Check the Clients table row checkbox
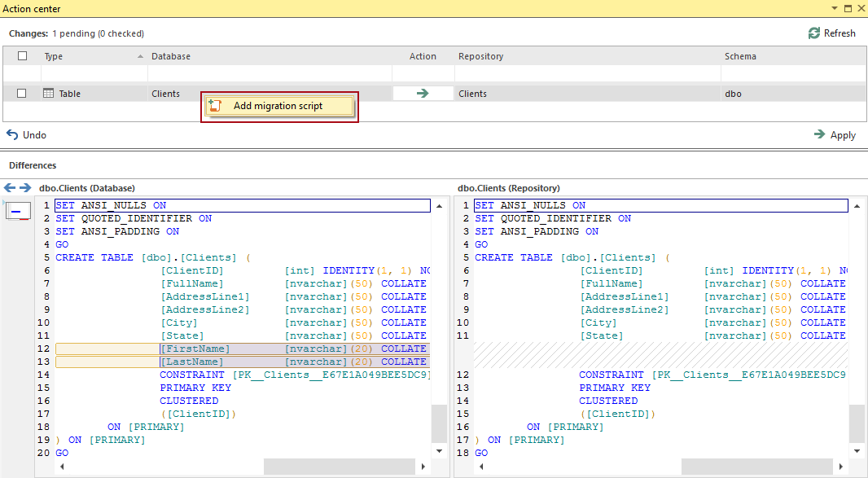This screenshot has height=478, width=868. coord(22,94)
